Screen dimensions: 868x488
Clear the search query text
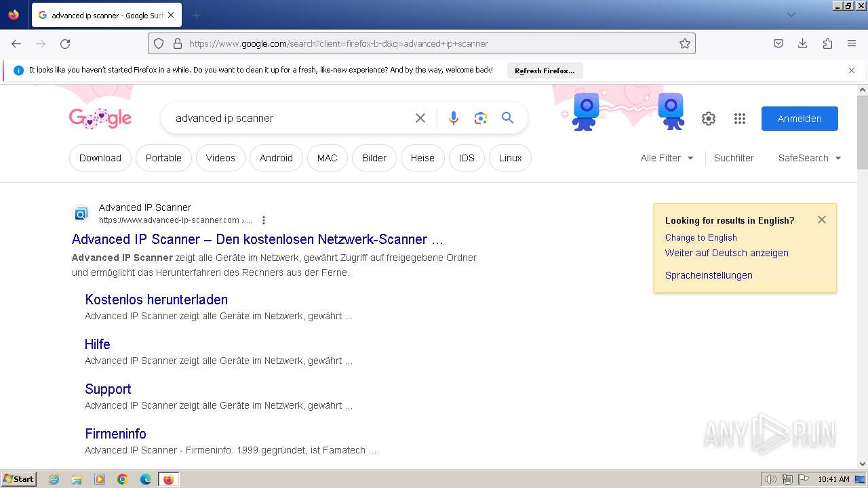(420, 118)
